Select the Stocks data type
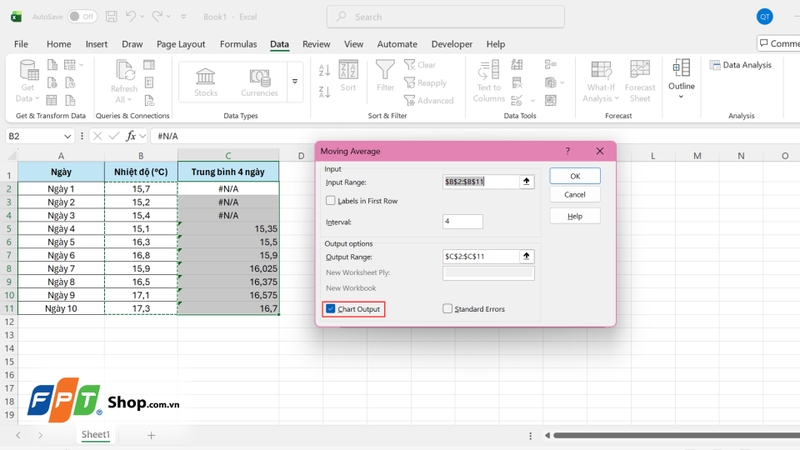Screen dimensions: 800x450 (206, 81)
